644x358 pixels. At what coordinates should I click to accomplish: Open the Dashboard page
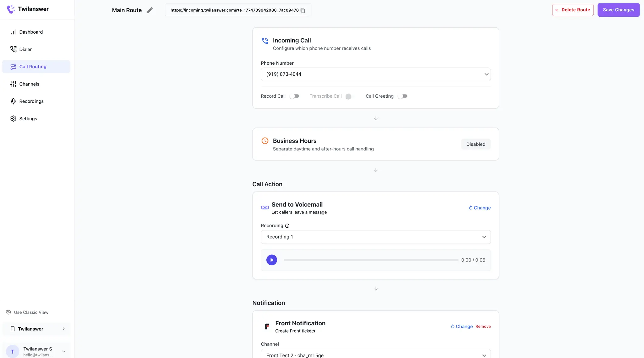click(36, 32)
